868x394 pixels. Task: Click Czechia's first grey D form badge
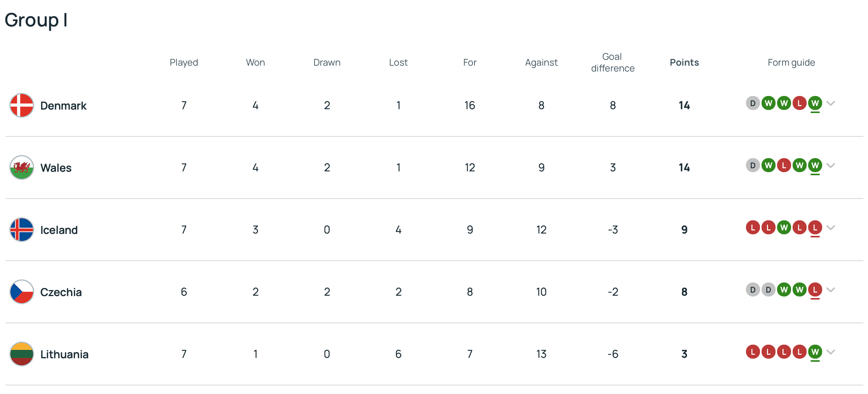point(753,290)
